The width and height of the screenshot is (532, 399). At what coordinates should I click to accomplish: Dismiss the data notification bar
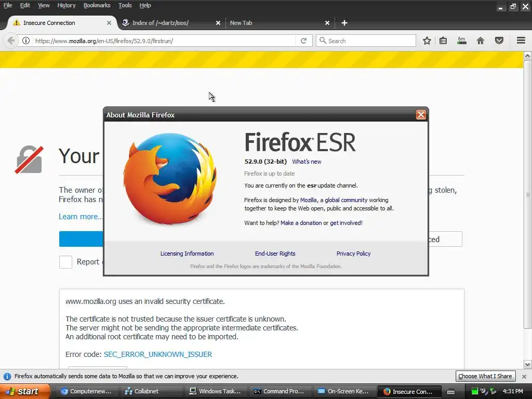pos(524,376)
